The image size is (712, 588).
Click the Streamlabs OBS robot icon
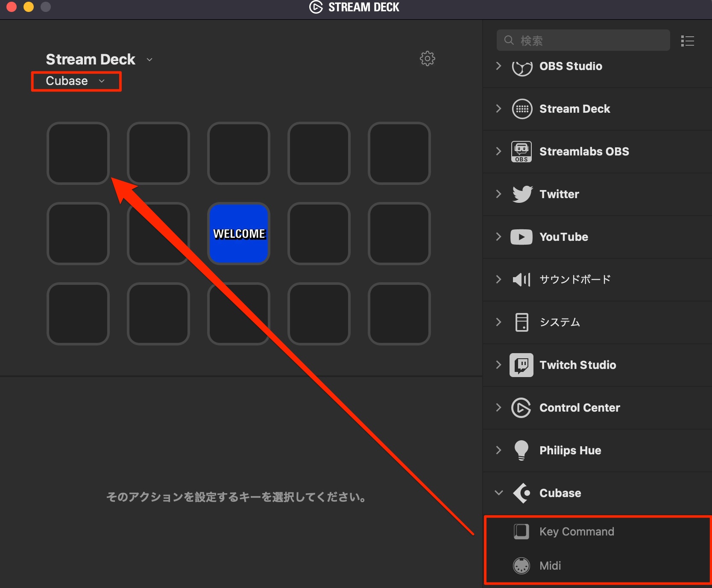522,152
